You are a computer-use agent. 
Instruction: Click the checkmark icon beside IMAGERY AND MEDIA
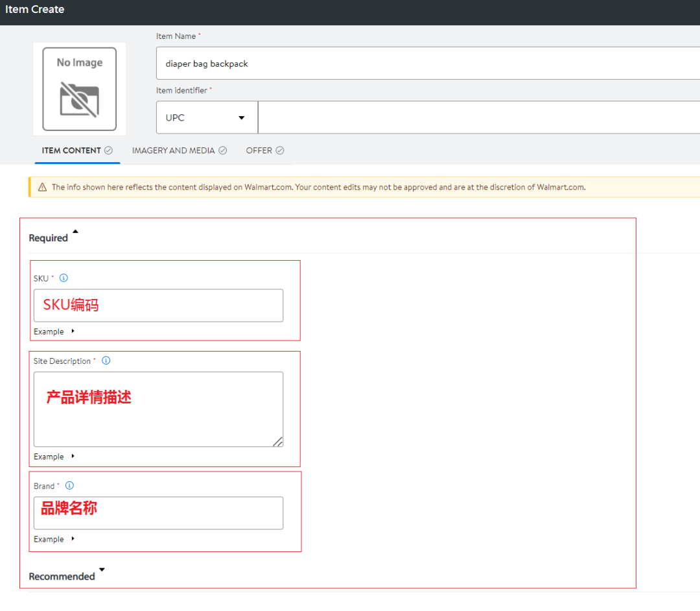(222, 150)
